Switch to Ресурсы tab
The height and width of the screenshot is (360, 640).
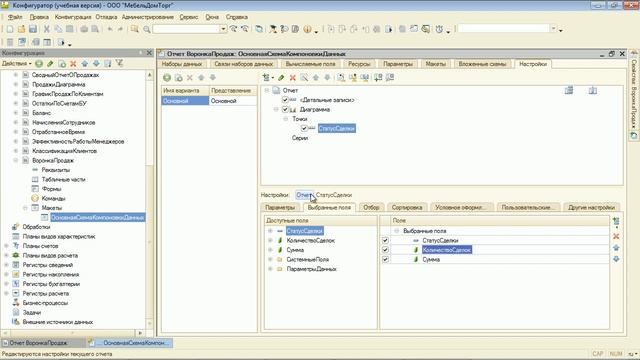point(359,64)
